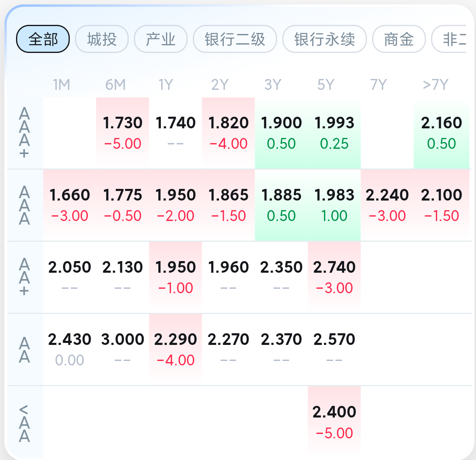This screenshot has width=476, height=460.
Task: Select the 全部 filter tab
Action: click(43, 39)
